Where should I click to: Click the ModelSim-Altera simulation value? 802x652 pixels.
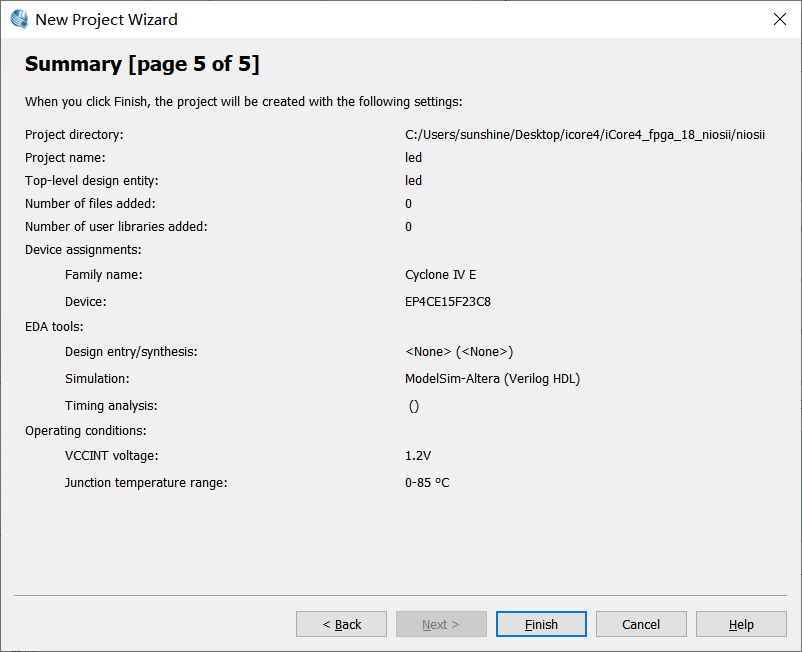pyautogui.click(x=492, y=379)
